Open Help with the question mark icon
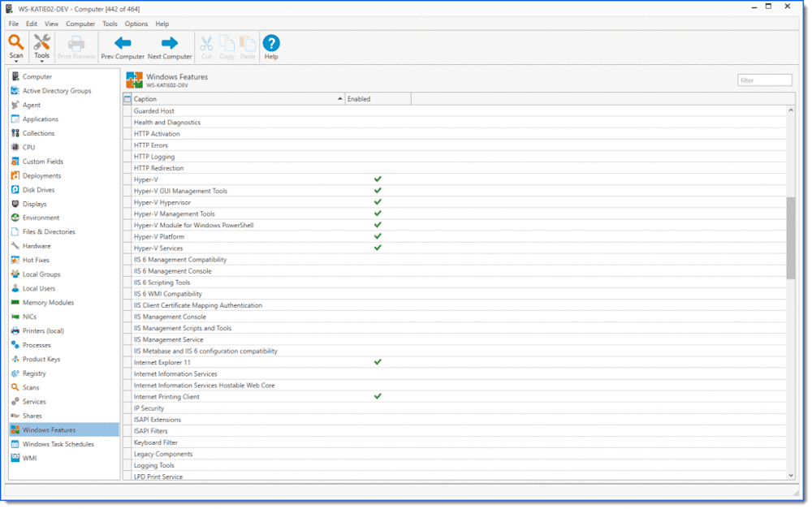This screenshot has width=812, height=509. [271, 43]
